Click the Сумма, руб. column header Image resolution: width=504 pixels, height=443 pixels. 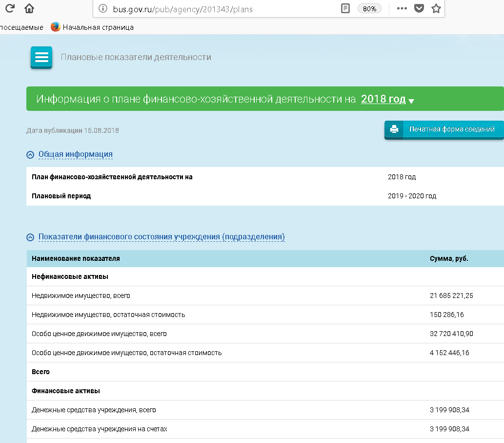pyautogui.click(x=449, y=259)
